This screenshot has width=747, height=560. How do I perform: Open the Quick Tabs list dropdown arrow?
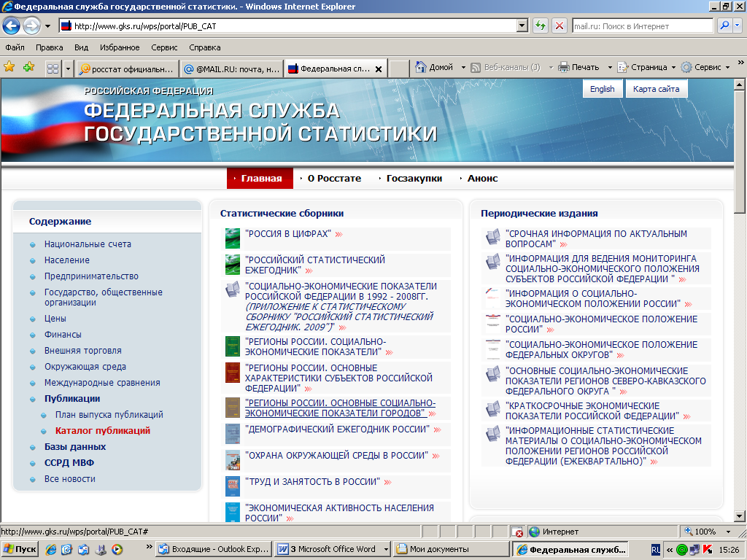pyautogui.click(x=68, y=69)
